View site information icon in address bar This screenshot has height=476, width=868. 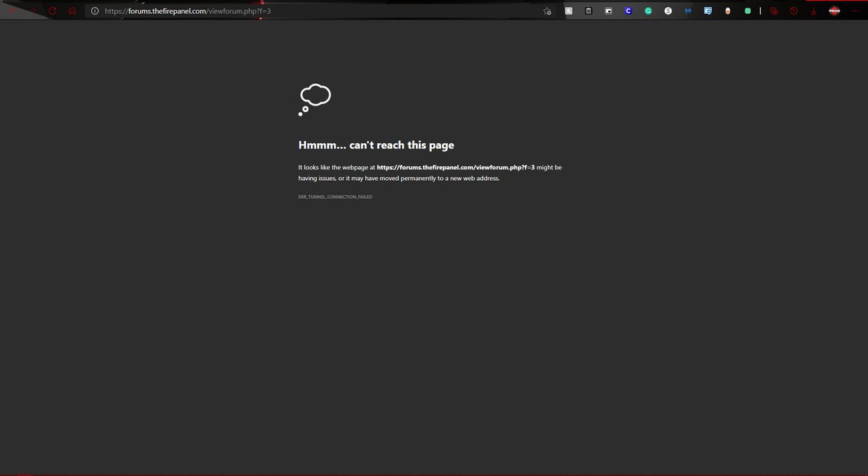[95, 11]
